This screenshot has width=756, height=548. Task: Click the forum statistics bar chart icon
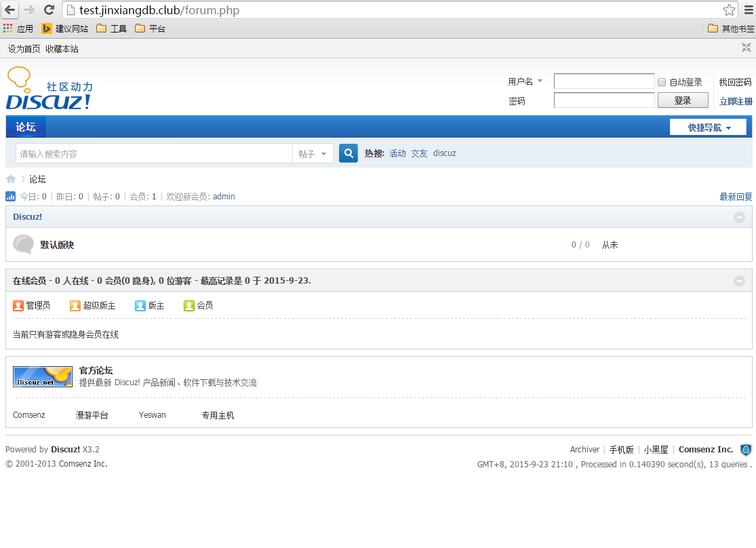pos(11,197)
